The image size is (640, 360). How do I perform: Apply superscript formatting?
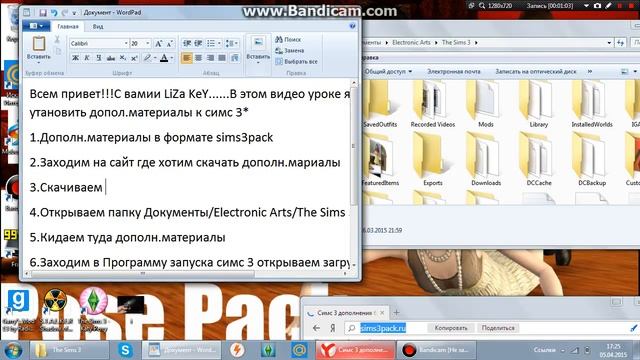click(134, 58)
